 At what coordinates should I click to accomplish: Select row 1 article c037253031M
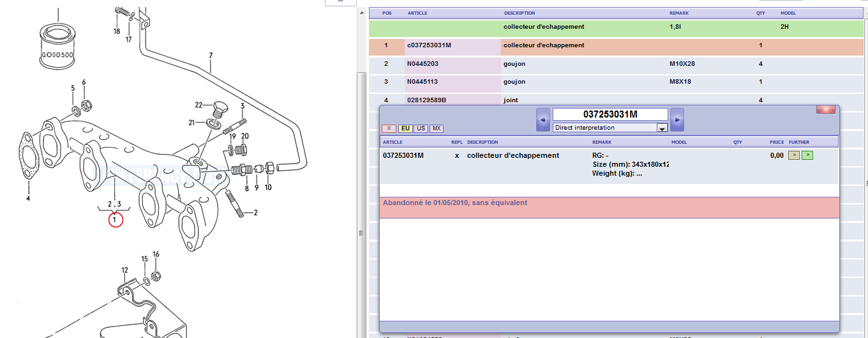pyautogui.click(x=429, y=45)
